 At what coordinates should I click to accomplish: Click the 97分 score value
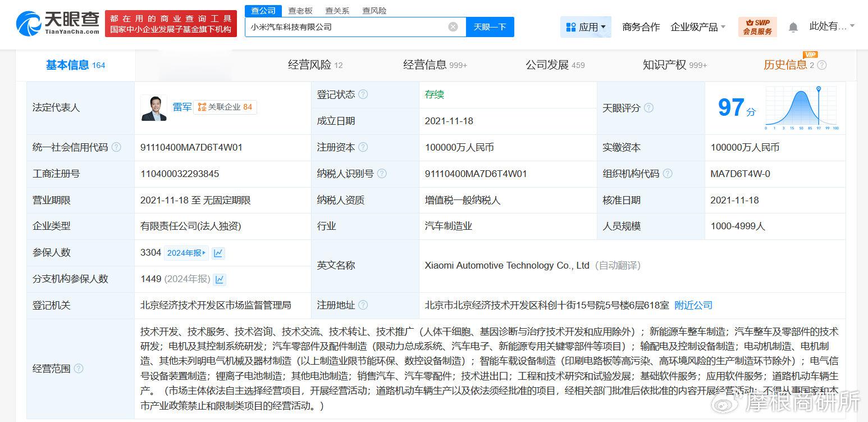tap(737, 107)
